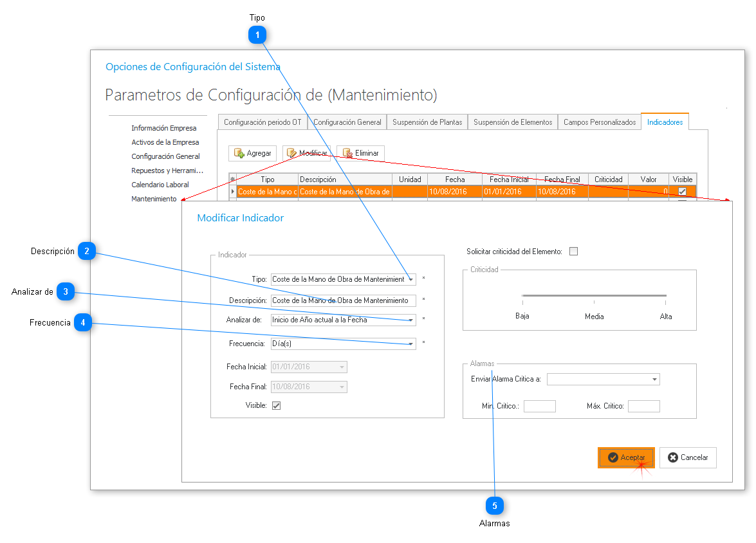This screenshot has width=756, height=543.
Task: Select Calendario Laboral in the sidebar
Action: [160, 185]
